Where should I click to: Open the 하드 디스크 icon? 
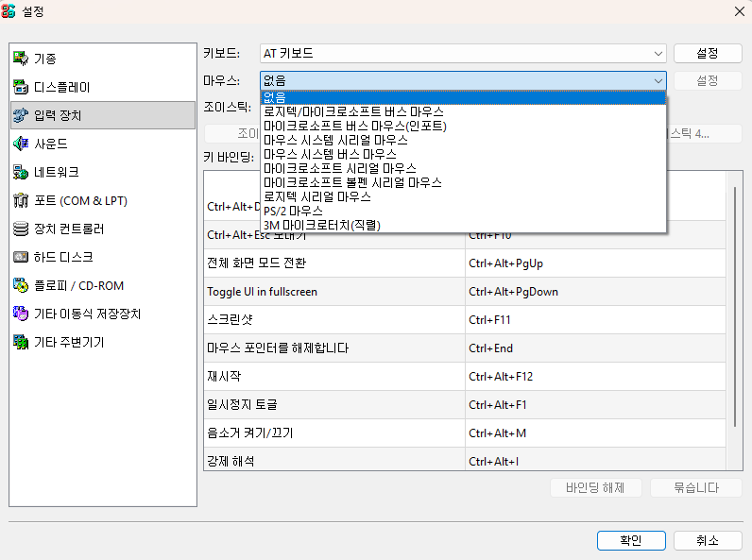point(21,257)
